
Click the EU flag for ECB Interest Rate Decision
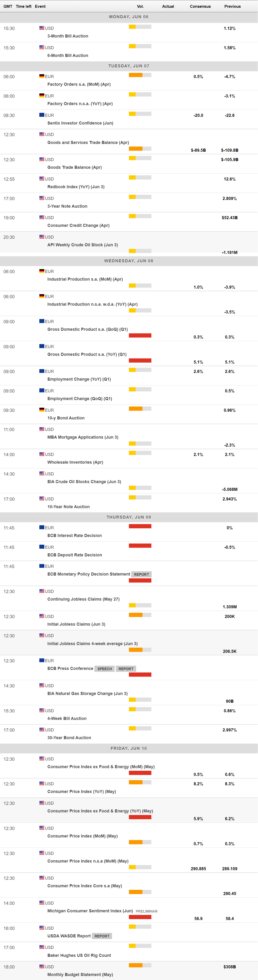click(x=41, y=527)
